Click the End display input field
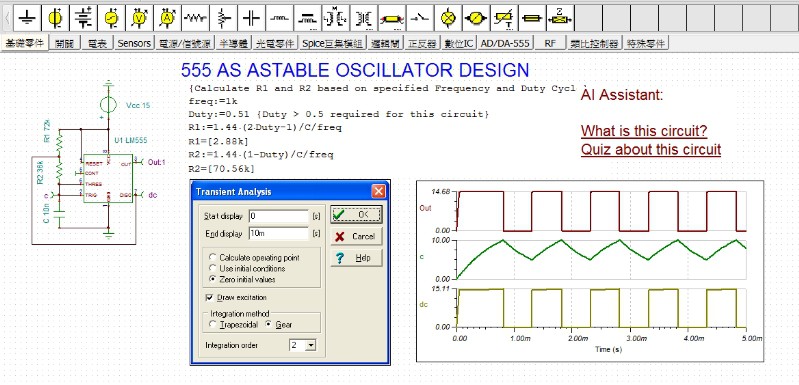The width and height of the screenshot is (799, 385). [279, 234]
